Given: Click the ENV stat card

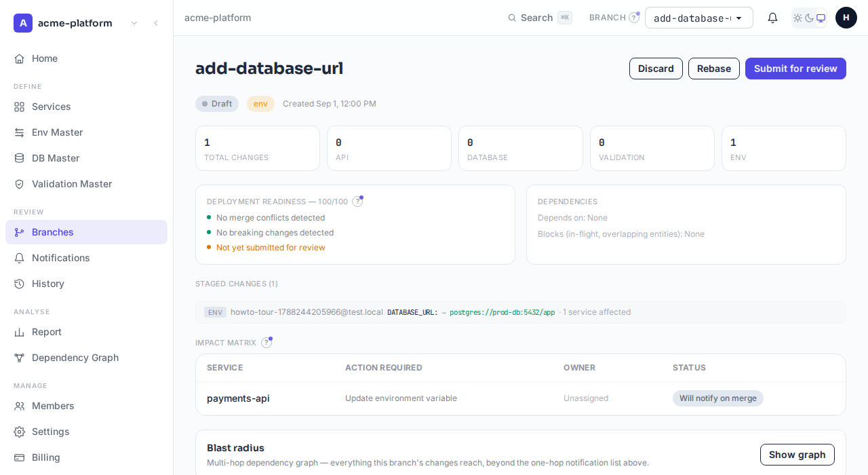Looking at the screenshot, I should [x=784, y=148].
